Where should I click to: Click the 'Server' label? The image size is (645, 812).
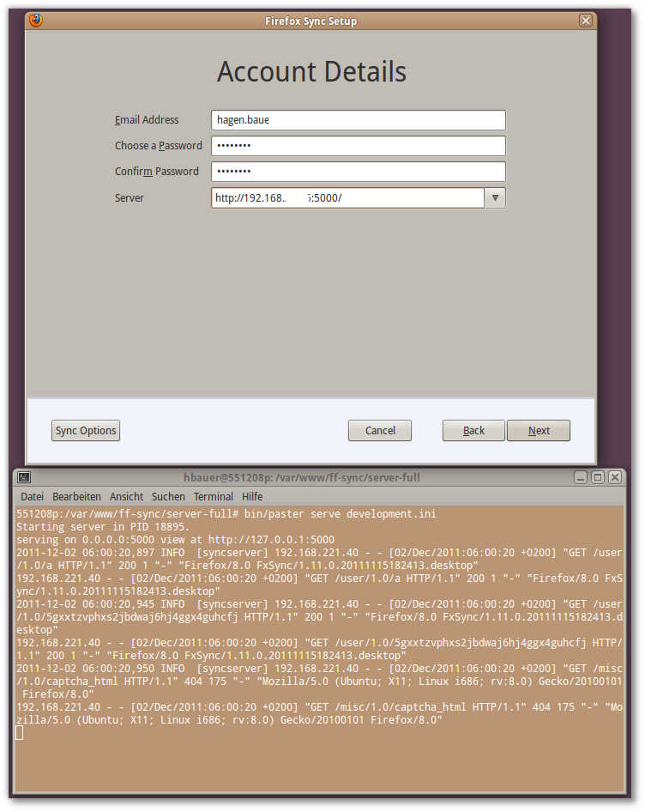pos(130,198)
